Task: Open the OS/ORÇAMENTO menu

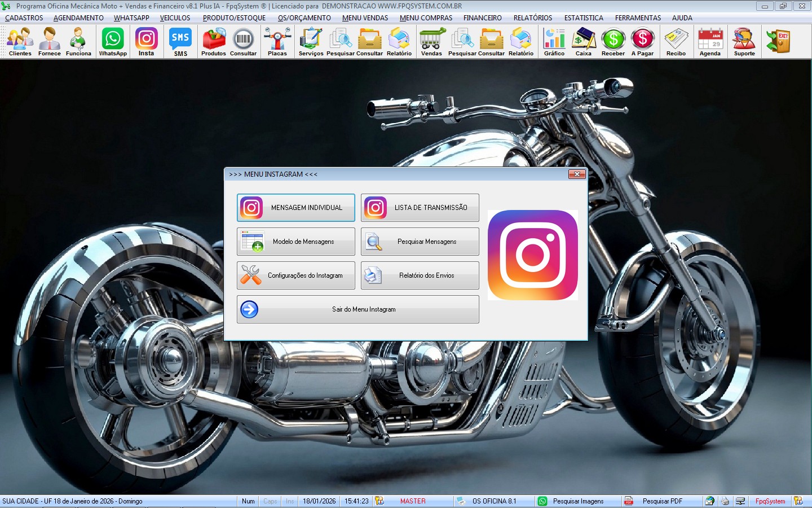Action: [304, 18]
